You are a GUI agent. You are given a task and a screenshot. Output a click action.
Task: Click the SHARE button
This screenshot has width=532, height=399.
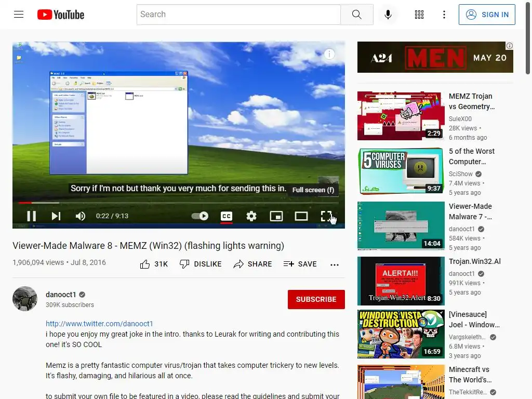pyautogui.click(x=253, y=264)
